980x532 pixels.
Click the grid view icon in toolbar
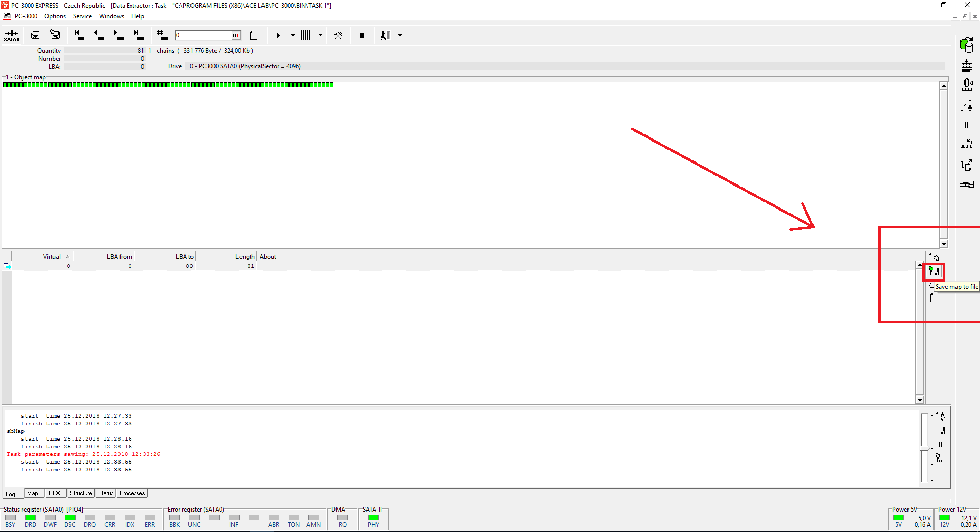(306, 35)
